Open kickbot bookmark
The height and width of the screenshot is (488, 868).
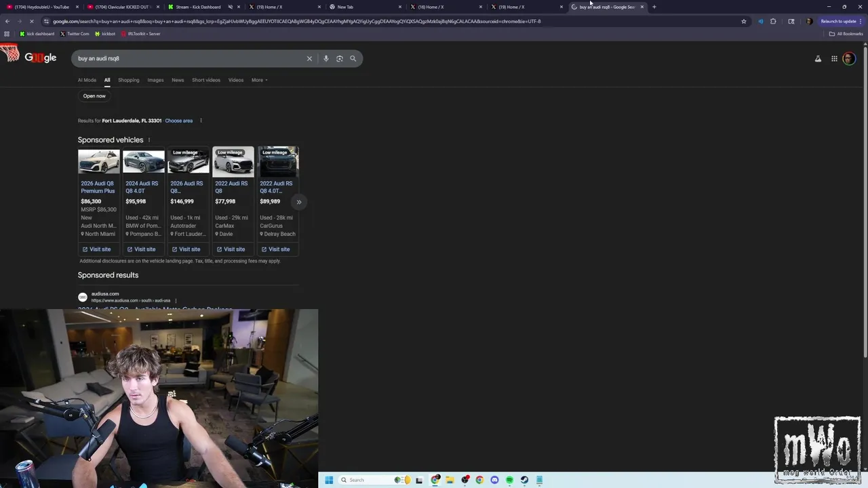[105, 34]
